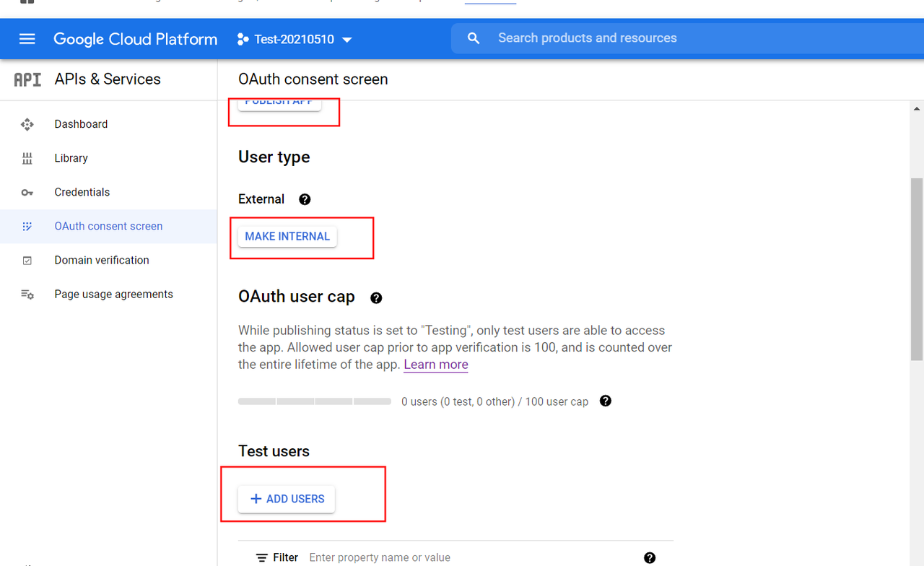Click the Test users filter help icon

(649, 557)
